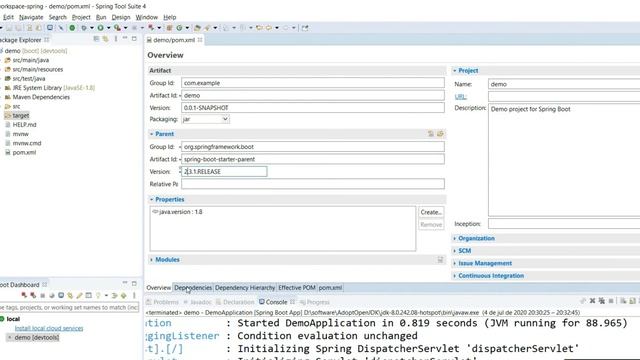Collapse the Parent section

point(151,134)
